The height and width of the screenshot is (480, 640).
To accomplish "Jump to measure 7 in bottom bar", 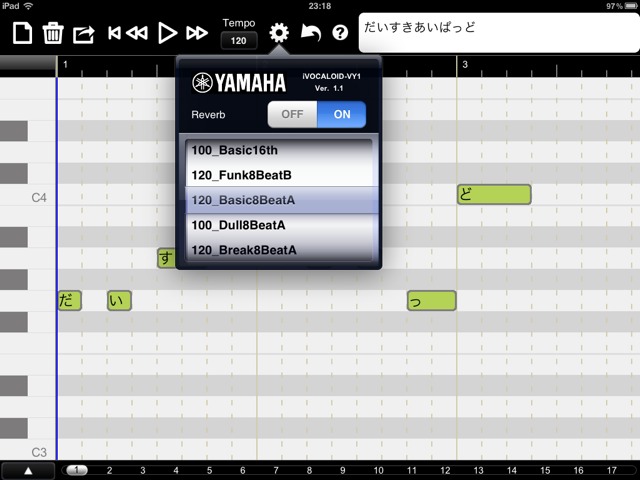I will 276,470.
